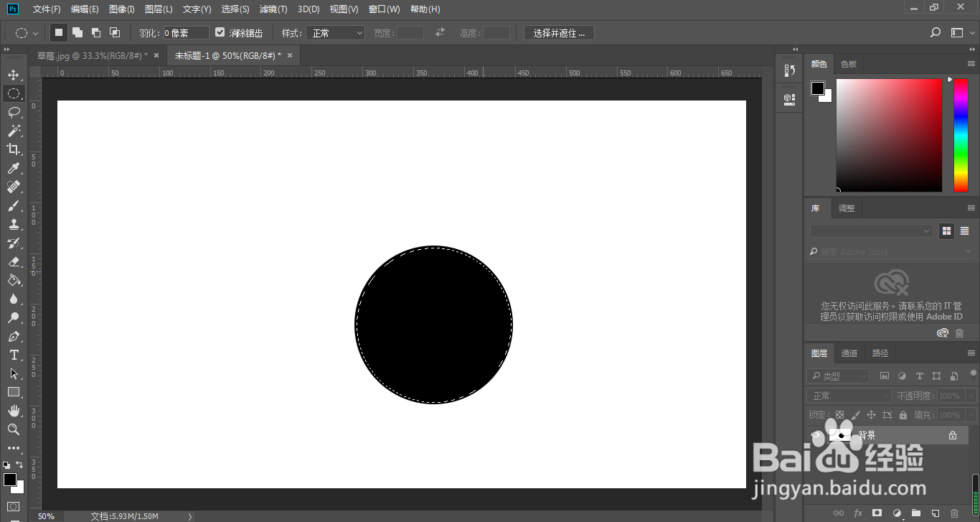The height and width of the screenshot is (522, 980).
Task: Select the Brush tool
Action: [13, 205]
